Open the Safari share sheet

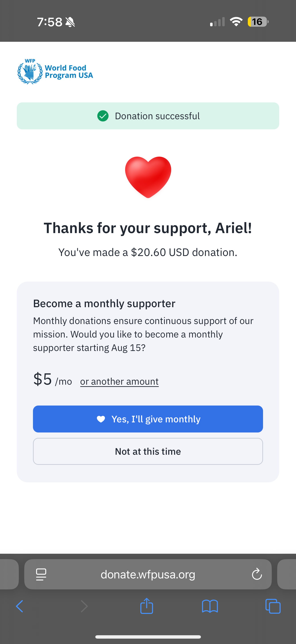point(147,606)
